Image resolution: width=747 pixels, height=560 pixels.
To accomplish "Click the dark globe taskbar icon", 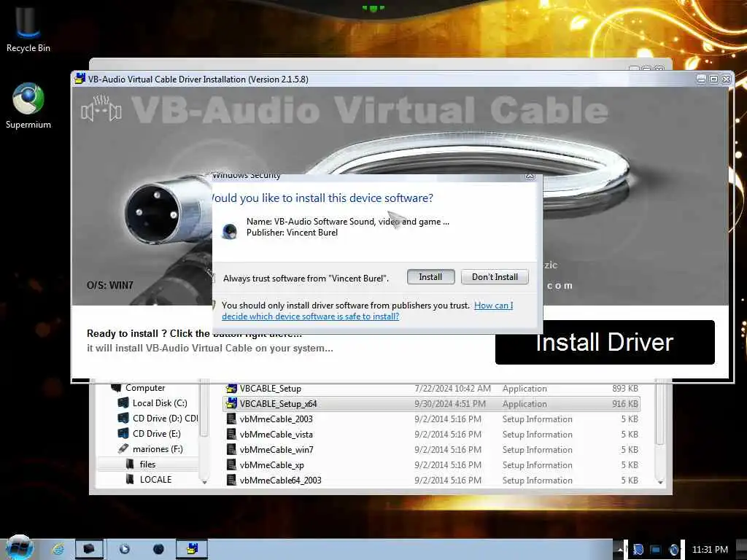I will pos(158,549).
